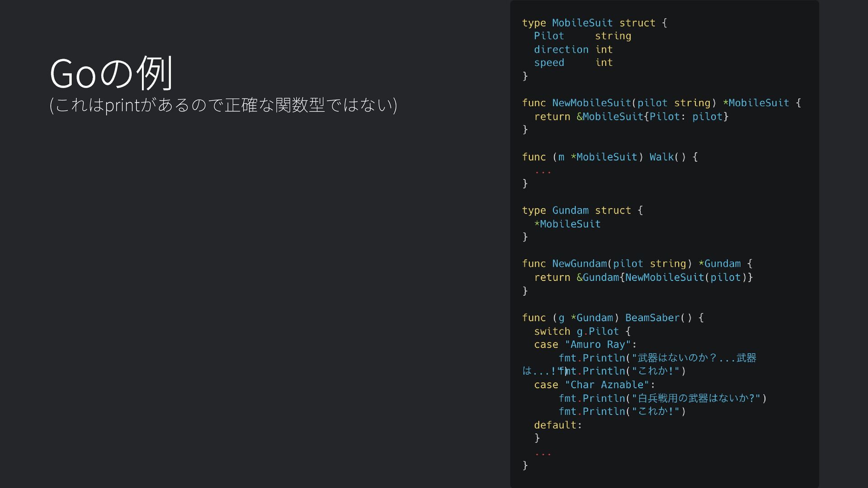
Task: Click the embedded "*MobileSuit" field line
Action: [x=567, y=224]
